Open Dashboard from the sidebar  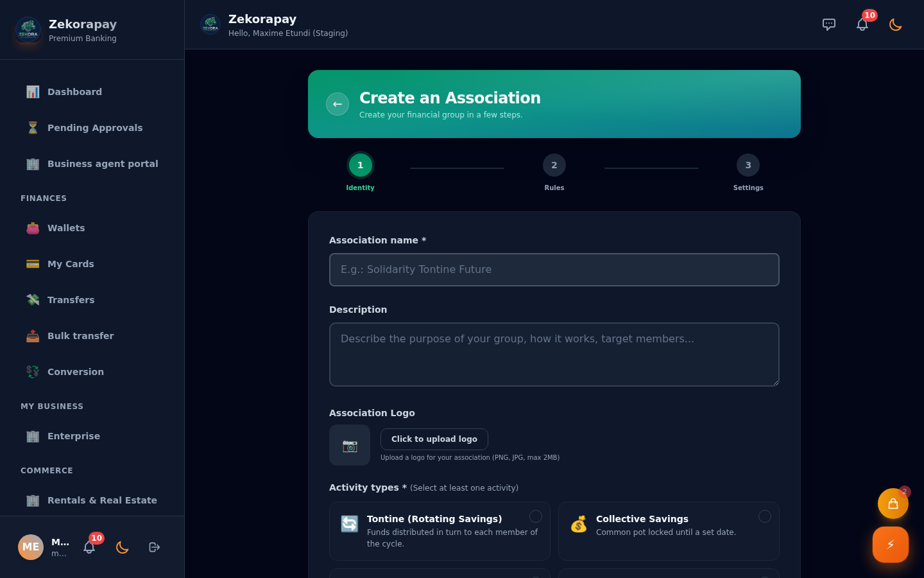pyautogui.click(x=92, y=92)
